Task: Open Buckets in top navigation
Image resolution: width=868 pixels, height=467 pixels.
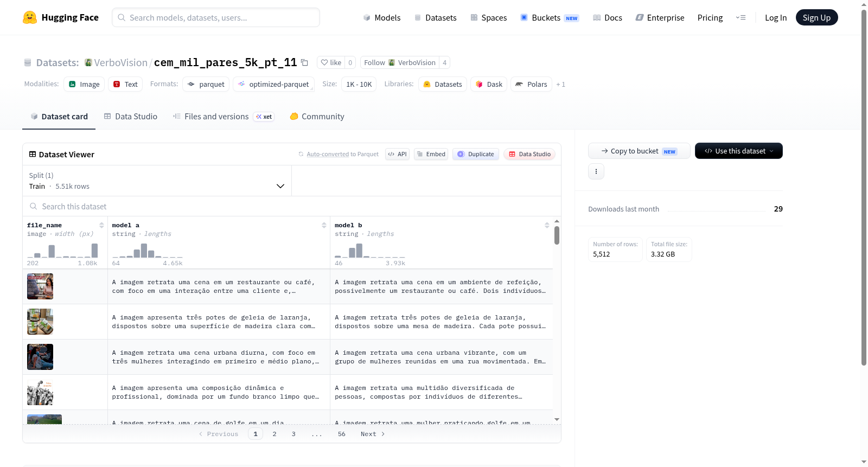Action: coord(550,17)
